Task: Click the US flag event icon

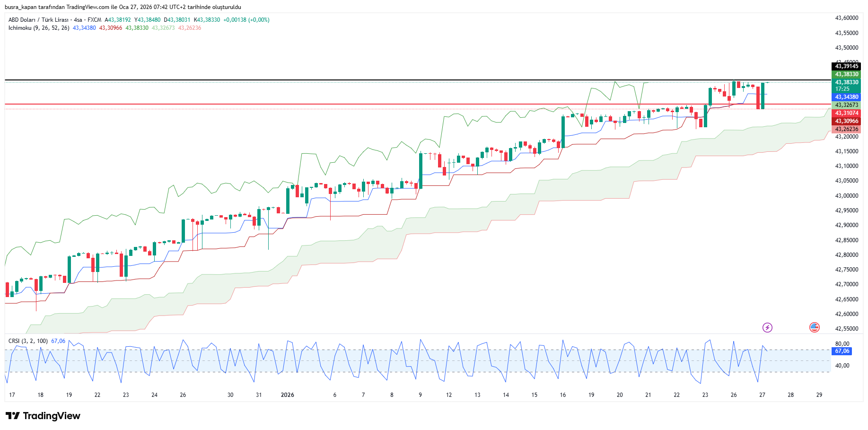Action: tap(814, 327)
